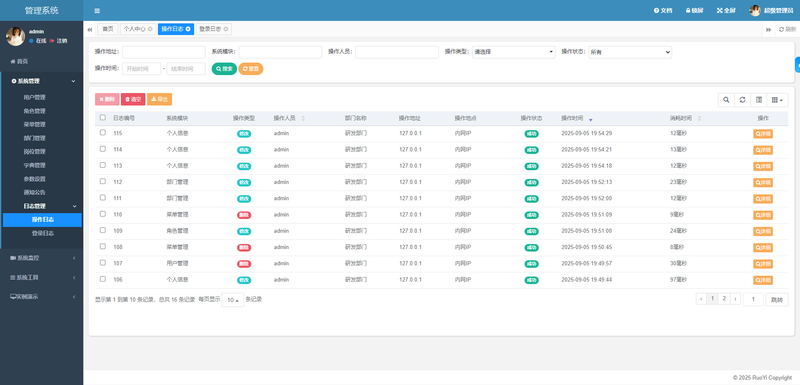800x385 pixels.
Task: Click the table search toggle icon
Action: click(x=726, y=100)
